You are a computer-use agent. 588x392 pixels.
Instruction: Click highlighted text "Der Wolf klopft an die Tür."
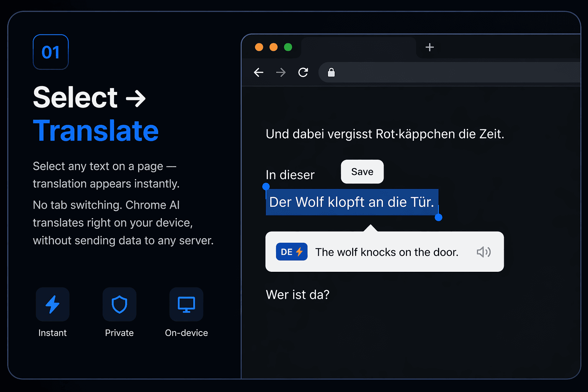(x=352, y=202)
